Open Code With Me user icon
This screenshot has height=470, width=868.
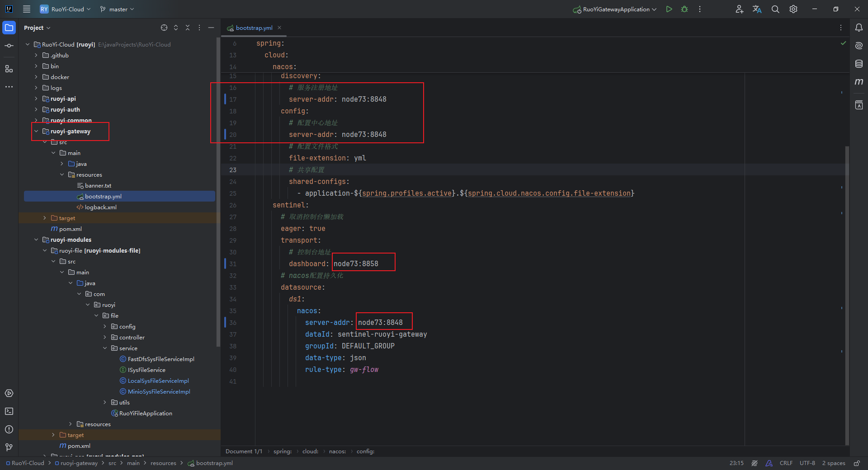(x=739, y=9)
